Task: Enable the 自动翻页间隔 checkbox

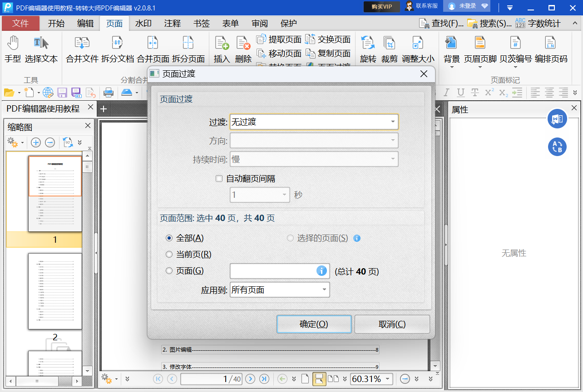Action: tap(219, 179)
